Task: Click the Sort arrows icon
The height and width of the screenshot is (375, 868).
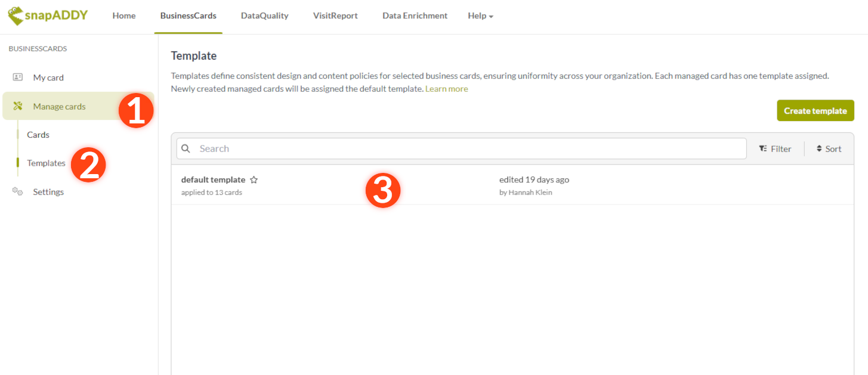Action: click(x=818, y=148)
